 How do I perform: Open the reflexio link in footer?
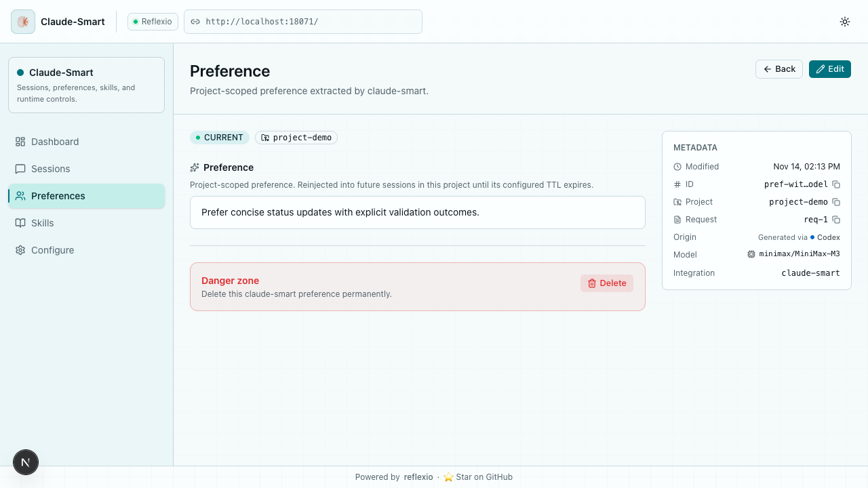click(418, 477)
